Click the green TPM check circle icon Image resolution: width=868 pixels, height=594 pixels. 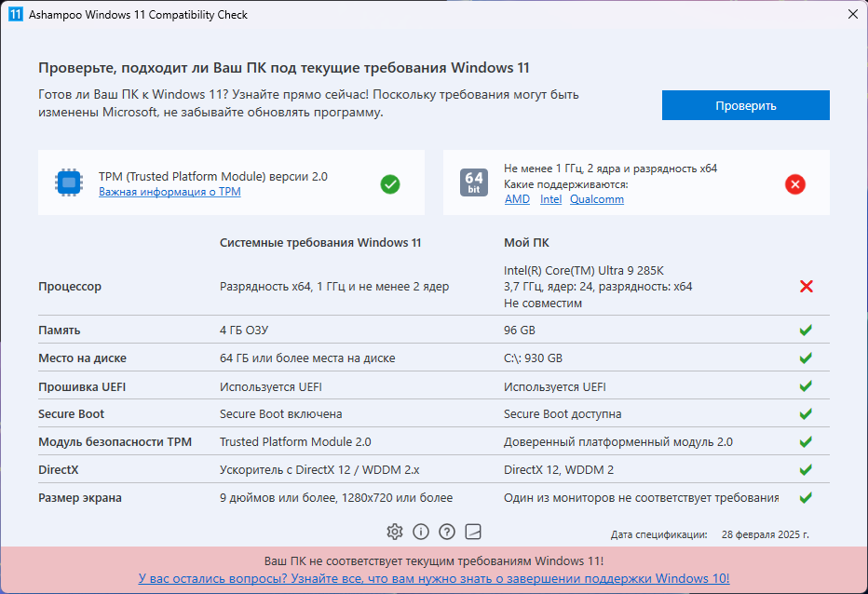tap(390, 184)
